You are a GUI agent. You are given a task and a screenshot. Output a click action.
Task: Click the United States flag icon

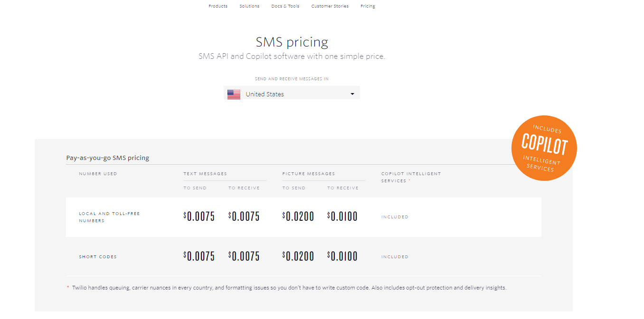pyautogui.click(x=234, y=94)
